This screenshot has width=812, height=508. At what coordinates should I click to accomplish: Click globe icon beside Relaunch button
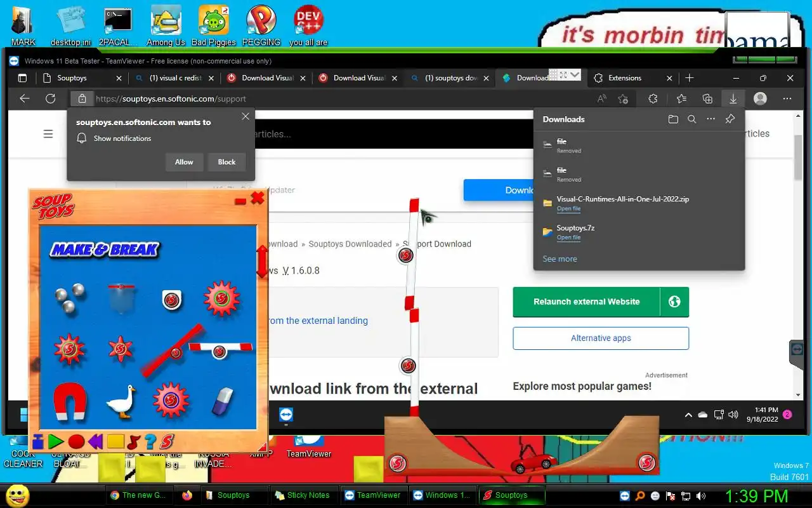(674, 302)
